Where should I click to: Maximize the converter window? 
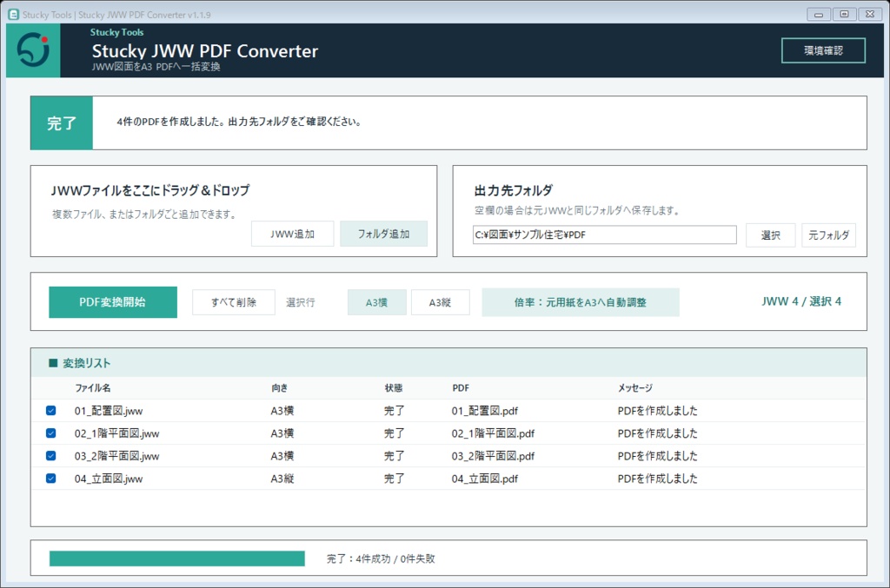[845, 14]
